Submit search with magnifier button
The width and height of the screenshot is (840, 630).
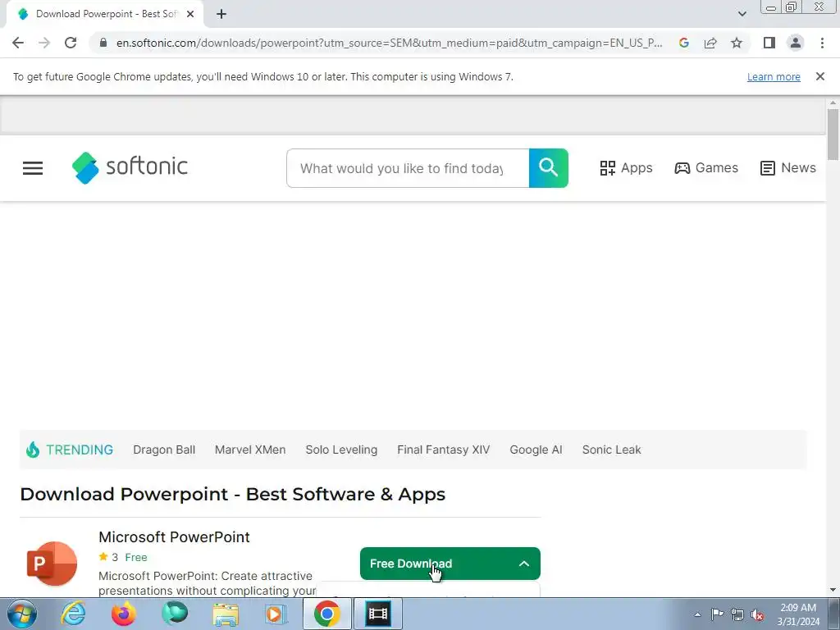click(549, 168)
